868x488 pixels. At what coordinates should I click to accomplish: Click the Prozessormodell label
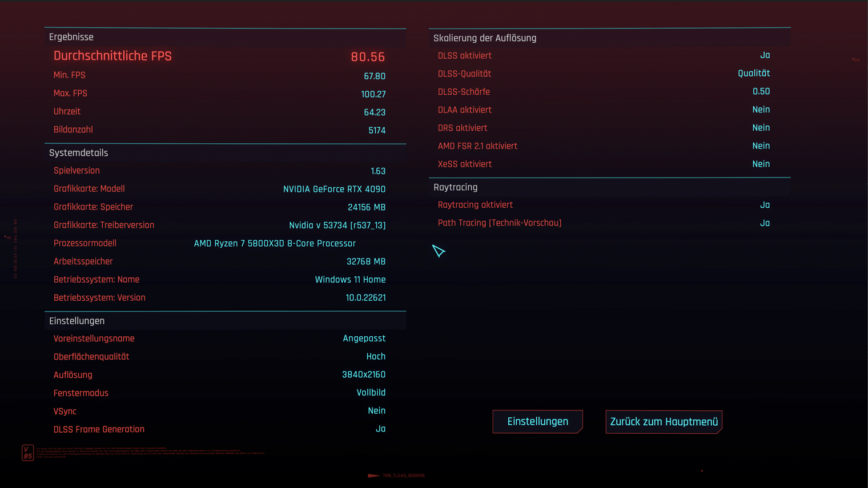pyautogui.click(x=85, y=244)
